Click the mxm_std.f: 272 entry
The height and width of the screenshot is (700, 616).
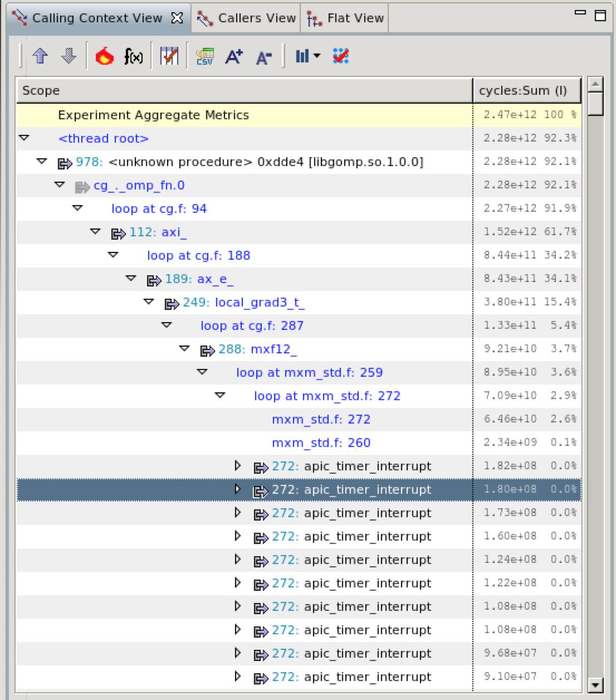[x=322, y=419]
